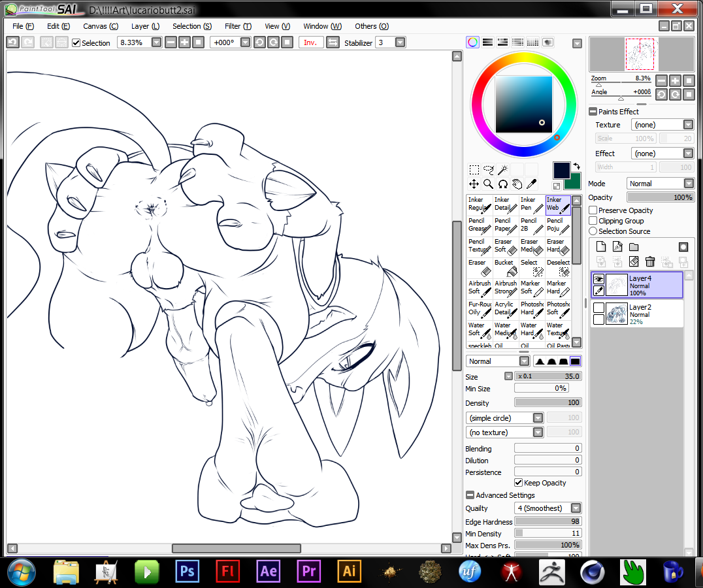Open the rotation angle dropdown
This screenshot has width=703, height=588.
[245, 42]
